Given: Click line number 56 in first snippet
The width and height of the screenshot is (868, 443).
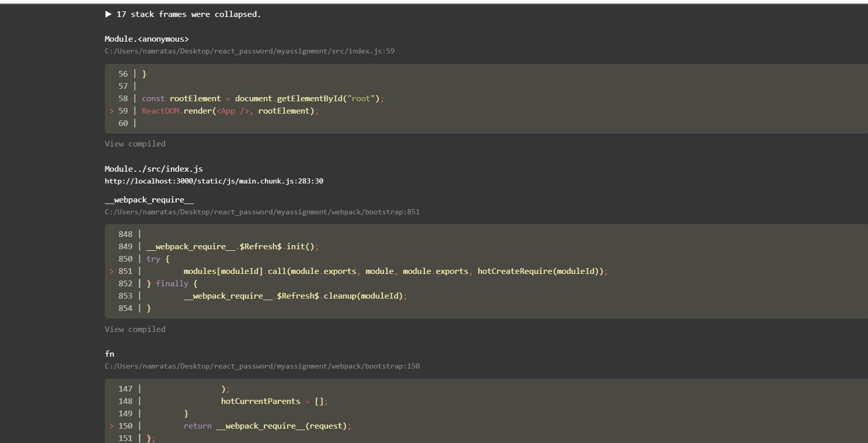Looking at the screenshot, I should point(123,74).
